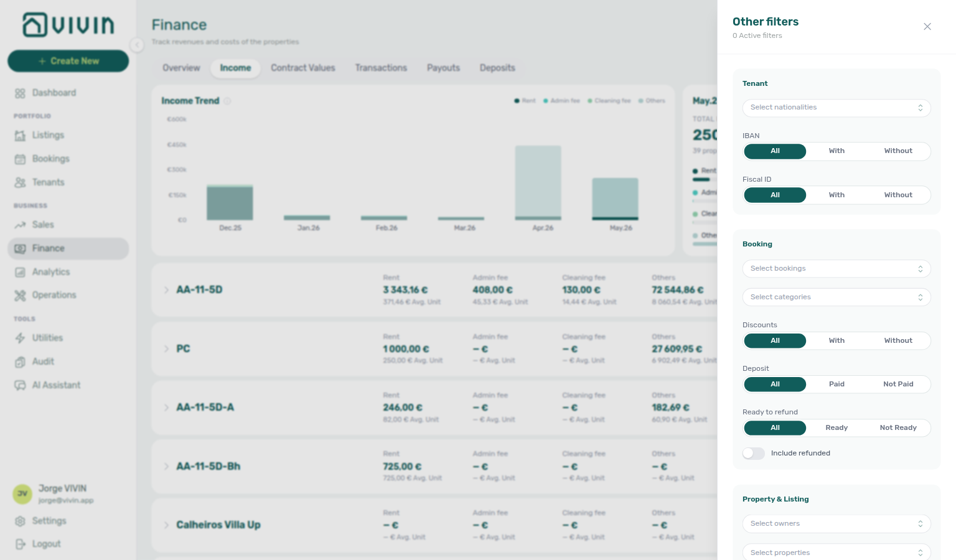Click the Vivin logo

click(68, 25)
